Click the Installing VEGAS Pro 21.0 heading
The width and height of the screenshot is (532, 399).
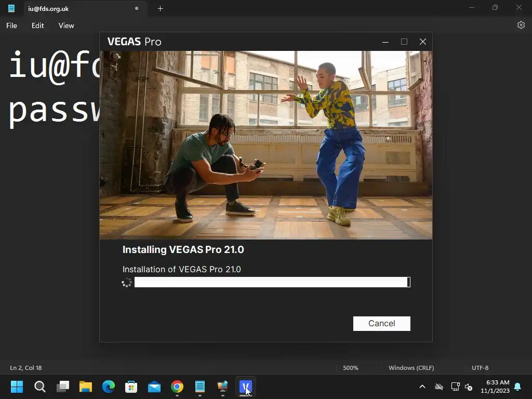183,250
